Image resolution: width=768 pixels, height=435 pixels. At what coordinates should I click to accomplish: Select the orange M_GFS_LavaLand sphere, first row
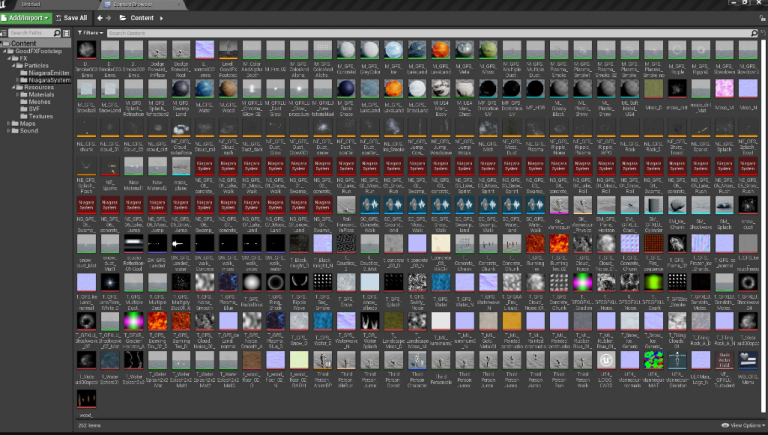click(440, 50)
